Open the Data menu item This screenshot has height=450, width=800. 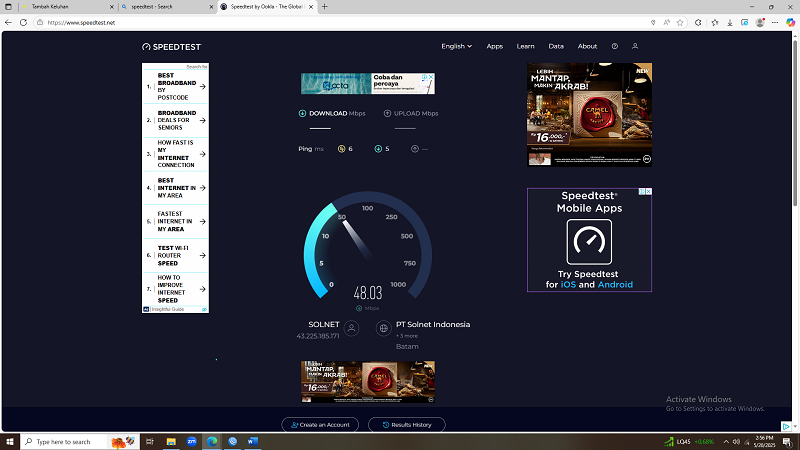pos(556,46)
